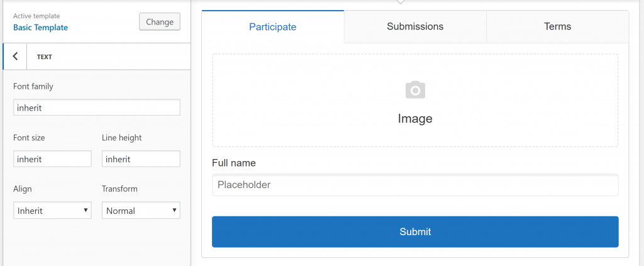
Task: Click the blue Submit button
Action: [x=415, y=231]
